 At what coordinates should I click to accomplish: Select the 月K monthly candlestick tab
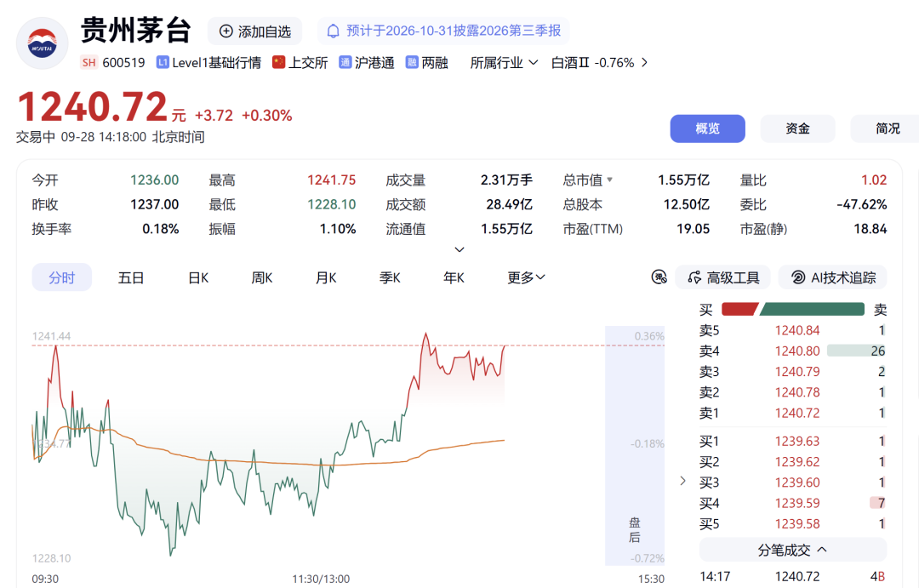pos(326,277)
